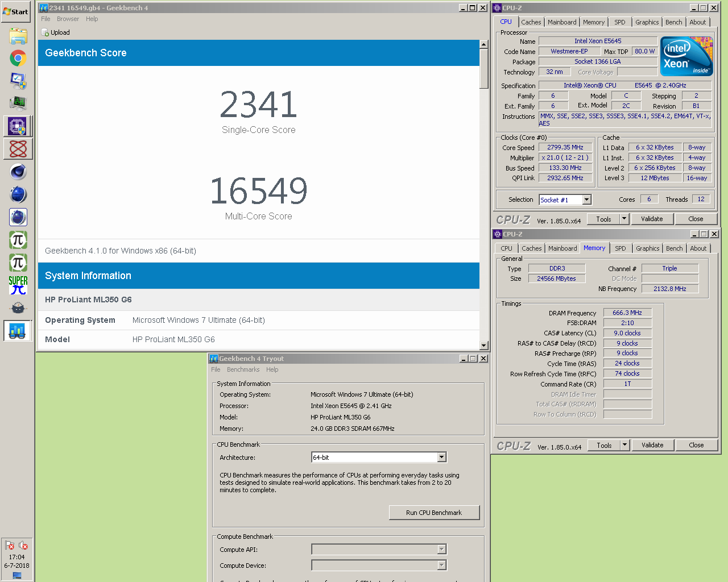
Task: Expand Tools arrow in CPU-Z memory window
Action: coord(624,445)
